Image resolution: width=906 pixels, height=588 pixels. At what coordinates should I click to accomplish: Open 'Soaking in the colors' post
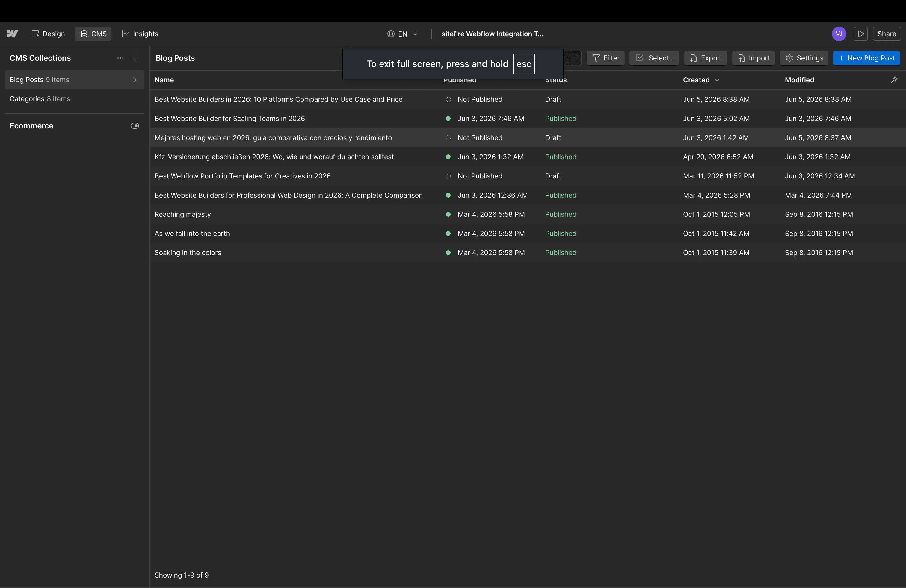[188, 253]
